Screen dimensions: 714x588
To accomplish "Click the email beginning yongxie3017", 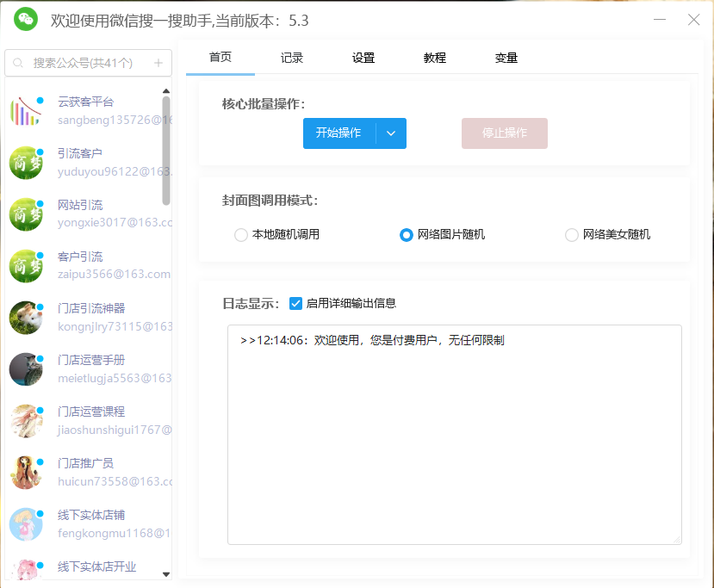I will (115, 223).
